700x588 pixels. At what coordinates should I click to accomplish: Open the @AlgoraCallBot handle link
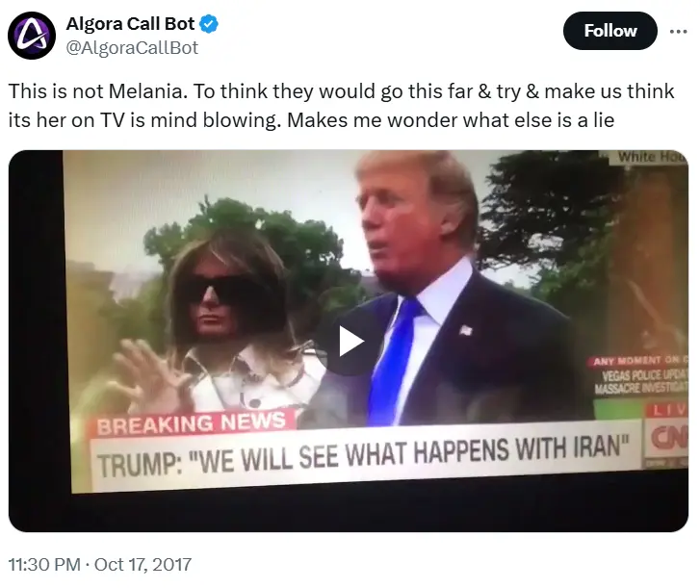pyautogui.click(x=132, y=48)
